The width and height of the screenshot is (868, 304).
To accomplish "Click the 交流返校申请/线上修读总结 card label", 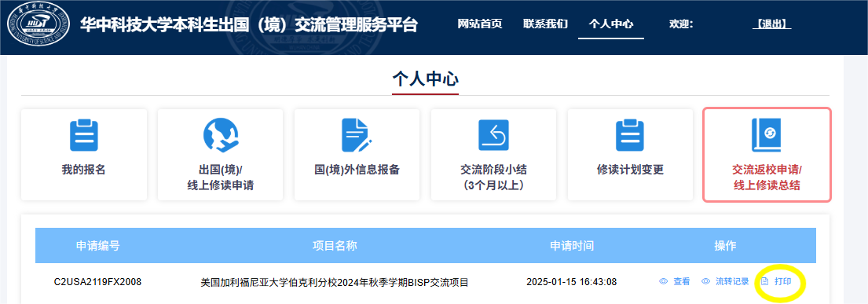I will point(767,178).
